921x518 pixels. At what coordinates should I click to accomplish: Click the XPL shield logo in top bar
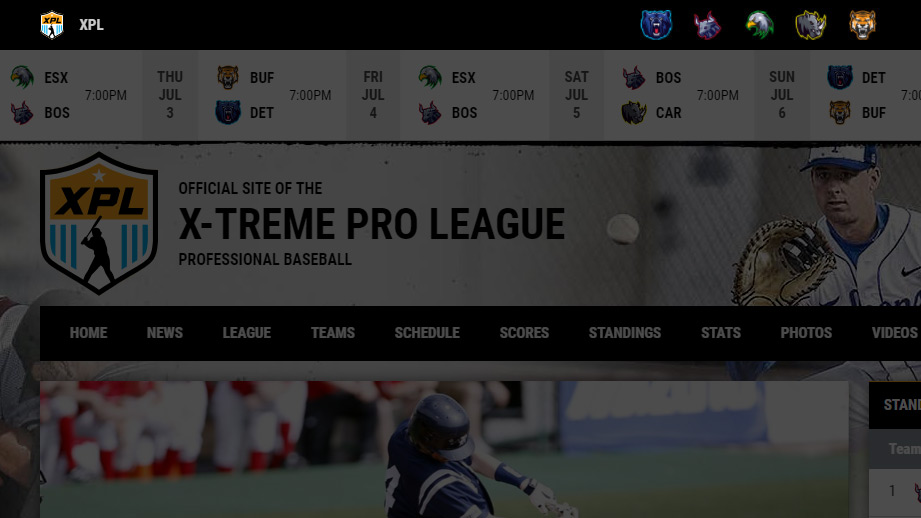click(x=52, y=25)
